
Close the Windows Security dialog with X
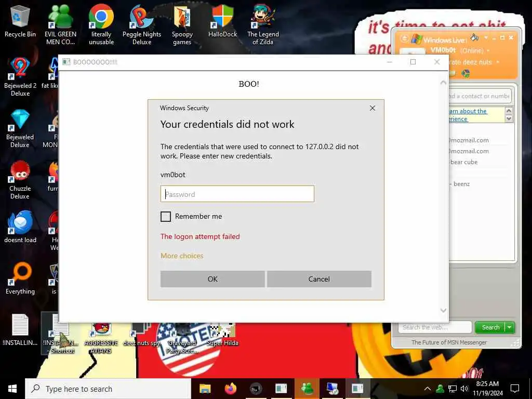372,108
